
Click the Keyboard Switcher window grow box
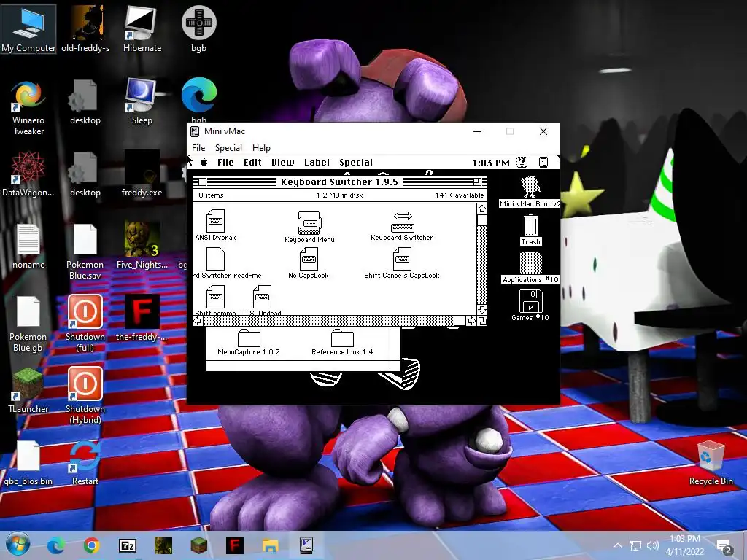click(x=482, y=321)
